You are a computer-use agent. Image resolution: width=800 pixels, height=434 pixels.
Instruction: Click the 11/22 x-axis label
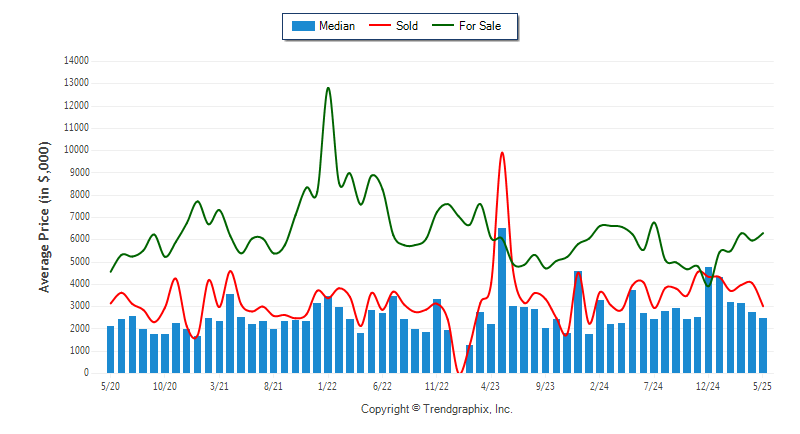click(437, 387)
